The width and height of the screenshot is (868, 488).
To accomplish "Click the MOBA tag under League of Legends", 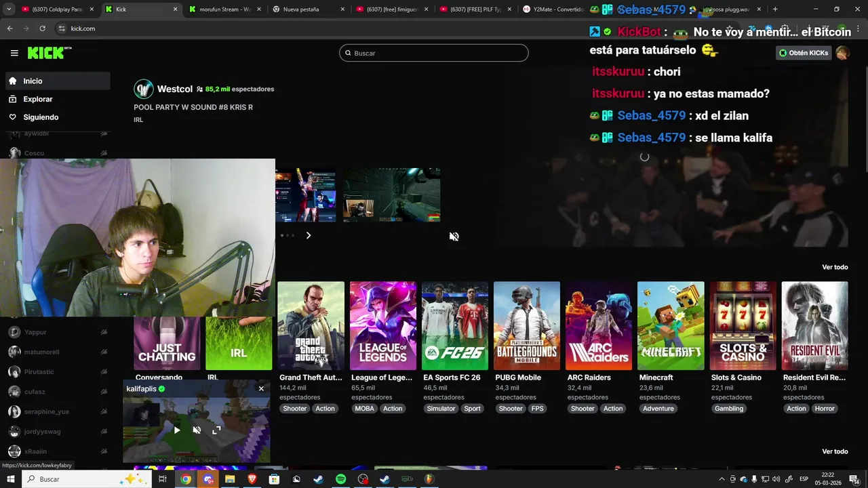I will pyautogui.click(x=365, y=409).
